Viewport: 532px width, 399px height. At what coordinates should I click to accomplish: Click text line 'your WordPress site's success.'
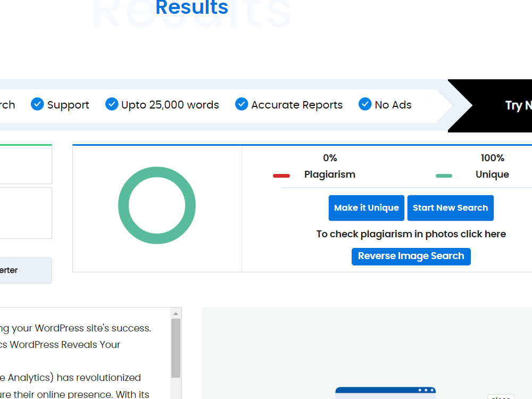(x=81, y=328)
